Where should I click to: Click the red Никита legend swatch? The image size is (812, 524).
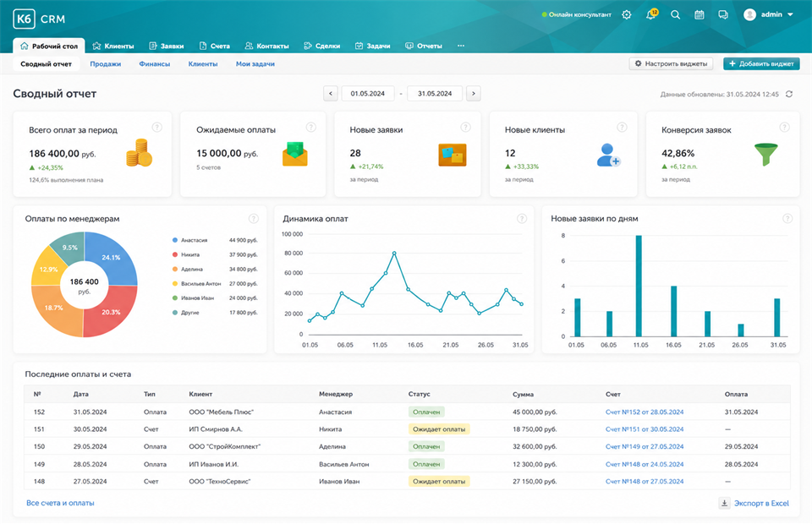click(x=175, y=254)
